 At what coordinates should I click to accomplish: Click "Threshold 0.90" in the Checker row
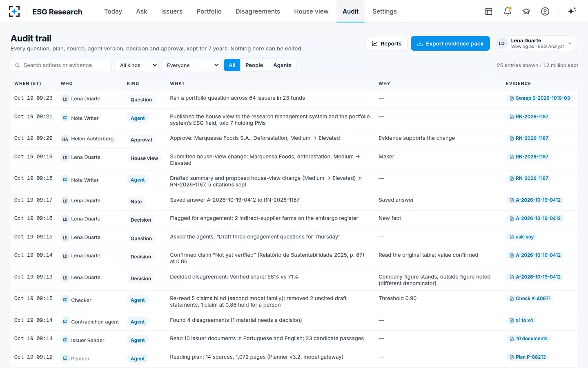click(x=398, y=298)
